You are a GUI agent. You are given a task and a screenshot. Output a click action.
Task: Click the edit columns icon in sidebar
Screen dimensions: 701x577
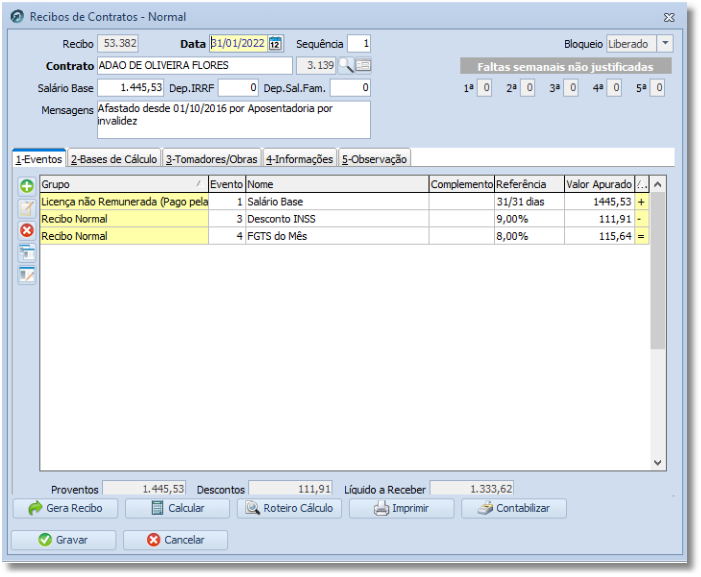coord(27,274)
